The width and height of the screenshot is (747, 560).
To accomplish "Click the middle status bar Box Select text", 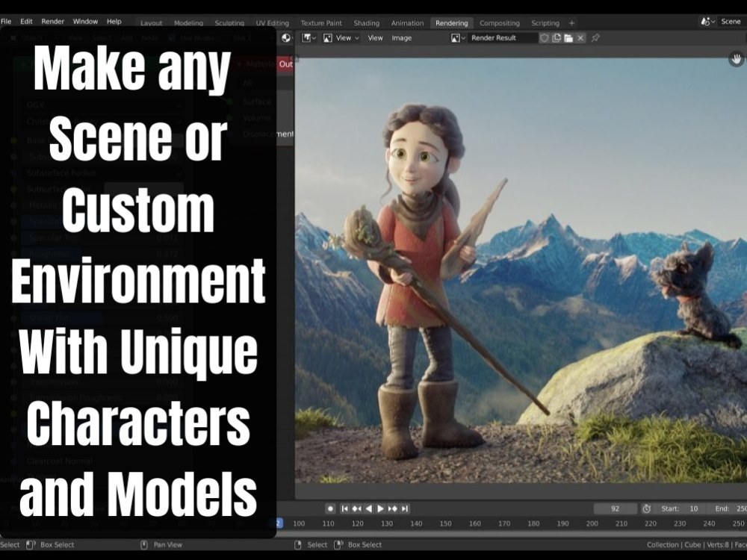I will tap(365, 545).
